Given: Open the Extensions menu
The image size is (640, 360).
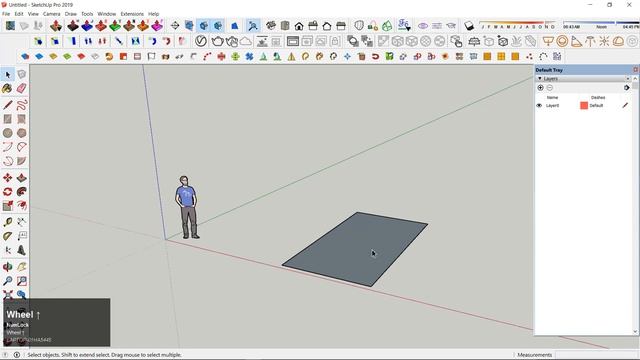Looking at the screenshot, I should pyautogui.click(x=132, y=14).
